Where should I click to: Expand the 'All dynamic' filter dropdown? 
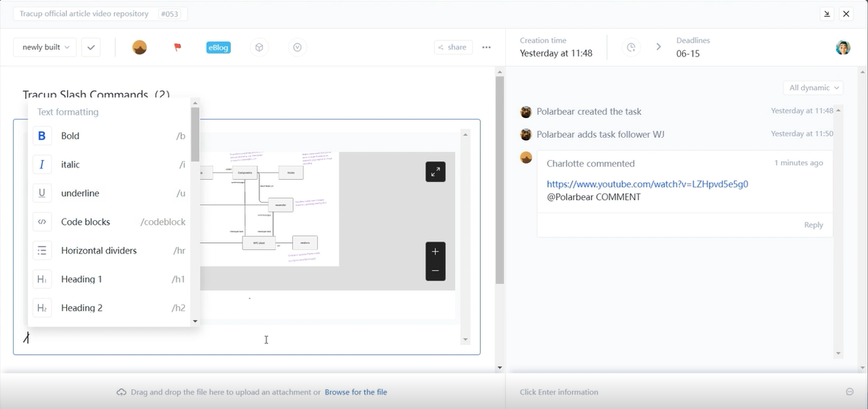pyautogui.click(x=812, y=88)
